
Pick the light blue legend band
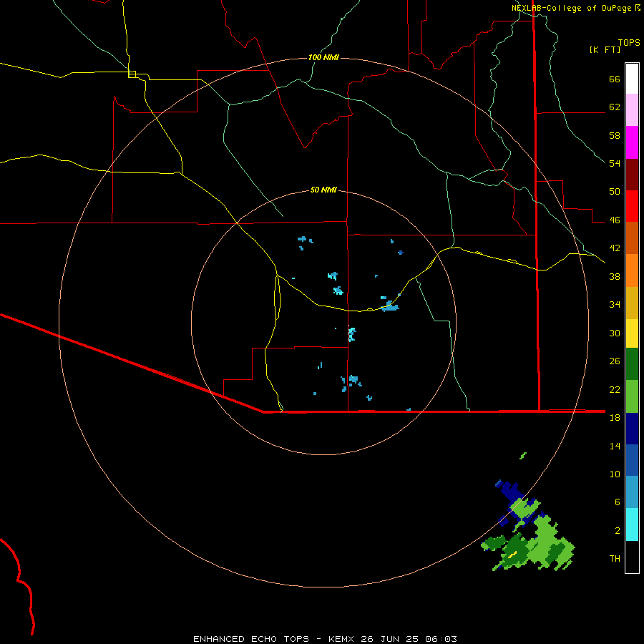pyautogui.click(x=632, y=492)
